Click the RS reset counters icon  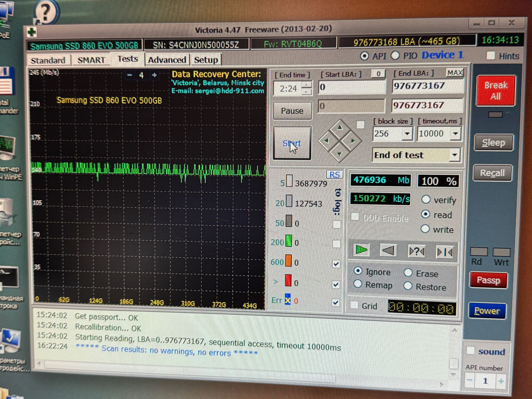pyautogui.click(x=334, y=175)
